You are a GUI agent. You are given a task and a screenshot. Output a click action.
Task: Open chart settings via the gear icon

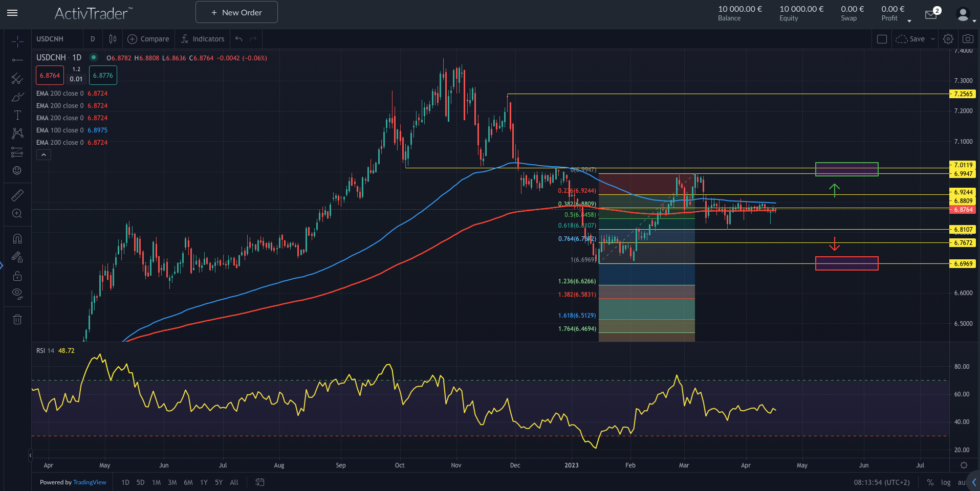948,38
